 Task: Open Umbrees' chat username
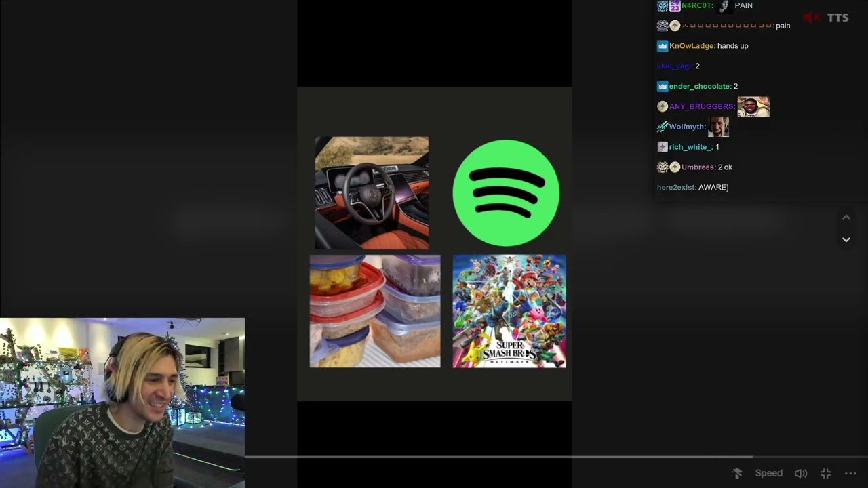click(x=698, y=167)
